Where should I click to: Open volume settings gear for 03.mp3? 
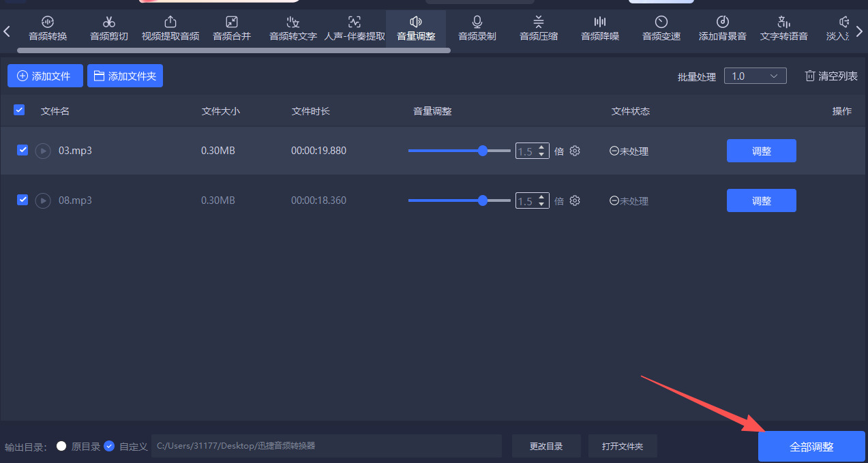[x=575, y=151]
